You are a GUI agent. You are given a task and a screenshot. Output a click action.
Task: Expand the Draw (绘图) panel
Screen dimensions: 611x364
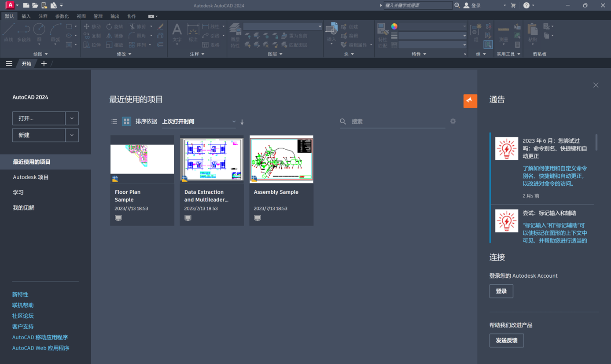[x=40, y=54]
